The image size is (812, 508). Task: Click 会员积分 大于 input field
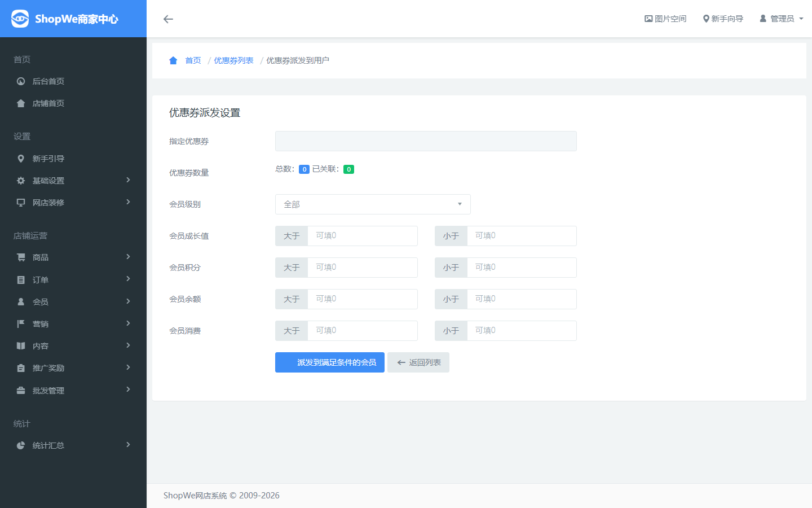tap(363, 268)
